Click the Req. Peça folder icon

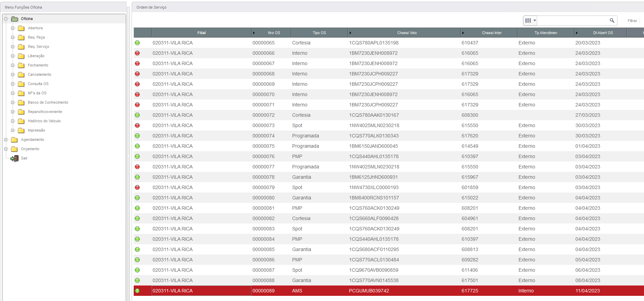[21, 38]
